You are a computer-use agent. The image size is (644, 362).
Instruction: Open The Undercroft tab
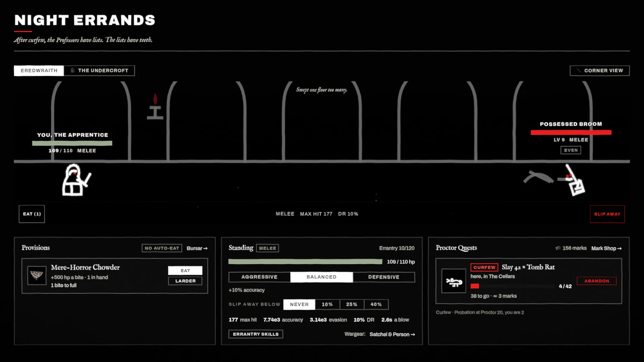point(99,71)
